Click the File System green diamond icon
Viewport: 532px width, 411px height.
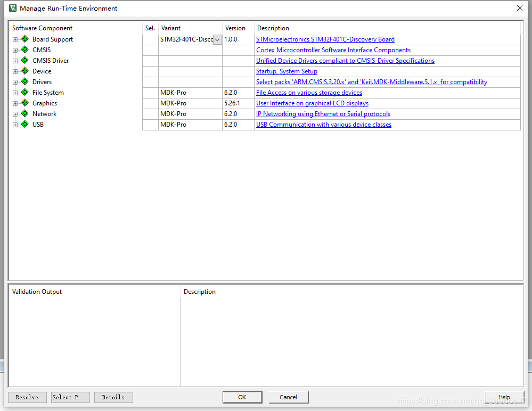tap(25, 92)
